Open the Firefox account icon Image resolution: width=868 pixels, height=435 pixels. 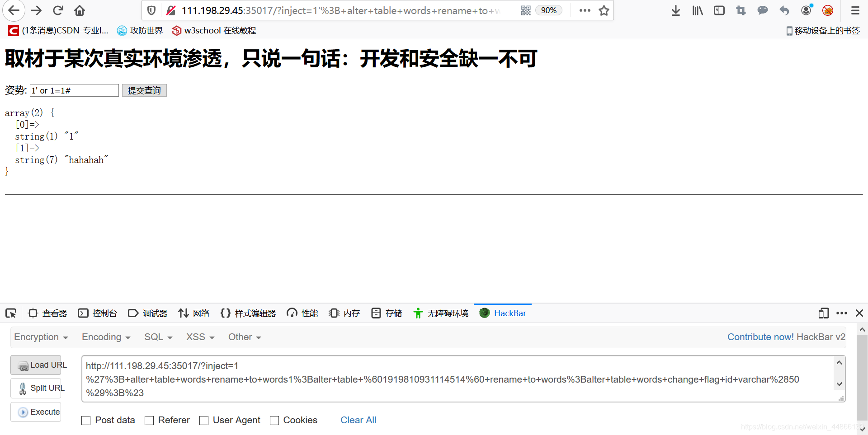pos(806,10)
